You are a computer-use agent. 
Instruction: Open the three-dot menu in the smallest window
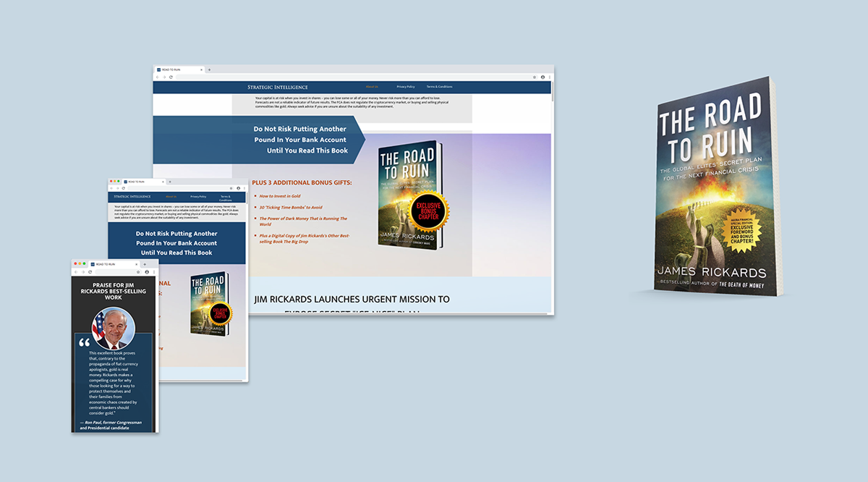coord(154,271)
